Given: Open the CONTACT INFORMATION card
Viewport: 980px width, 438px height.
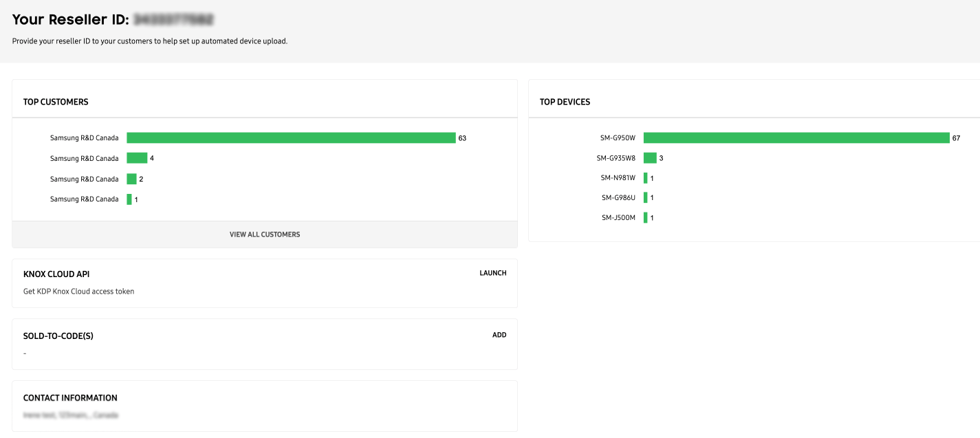Looking at the screenshot, I should (265, 406).
